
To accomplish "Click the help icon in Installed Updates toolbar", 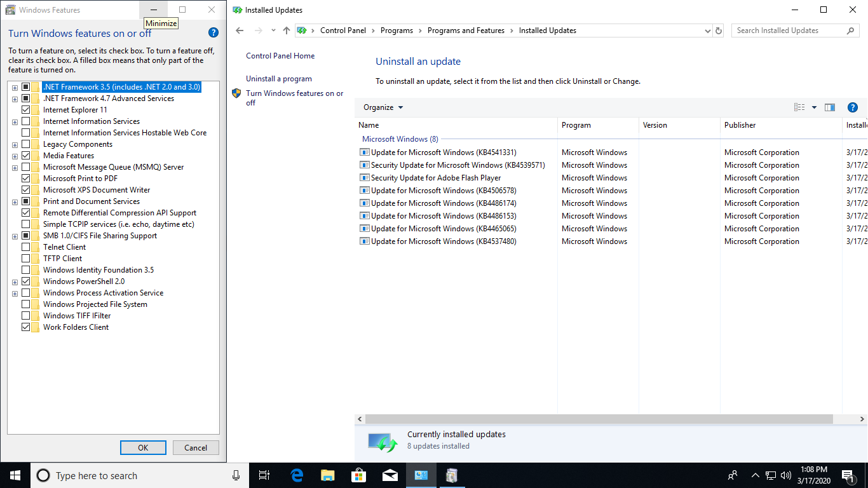I will [853, 107].
